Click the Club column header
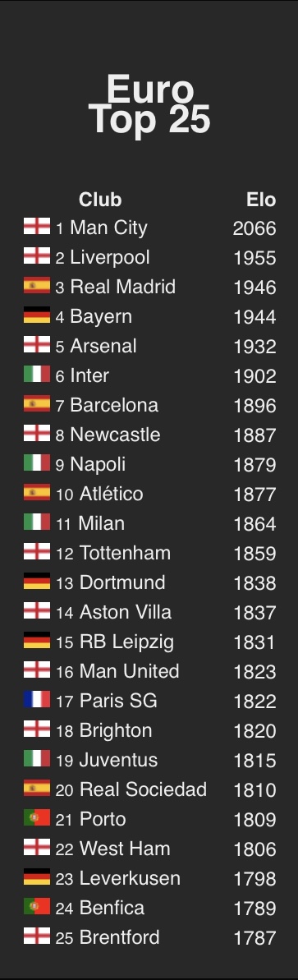Image resolution: width=298 pixels, height=980 pixels. pos(100,200)
